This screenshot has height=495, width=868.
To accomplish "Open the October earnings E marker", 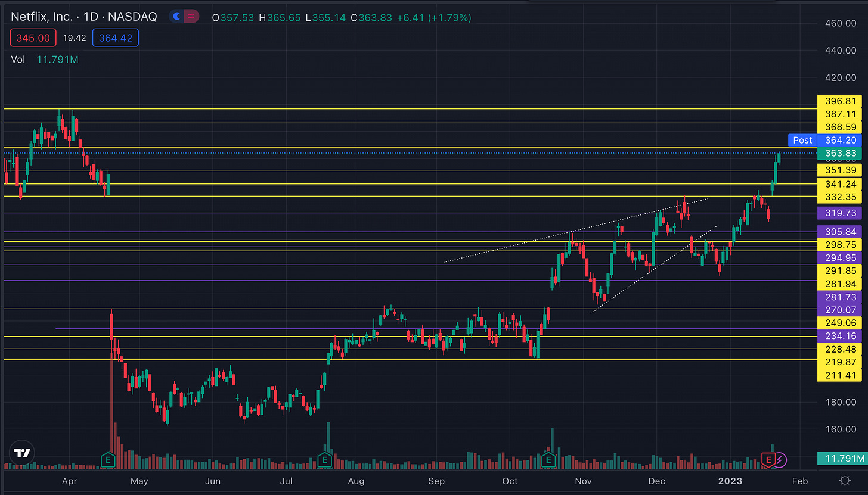I will [548, 460].
